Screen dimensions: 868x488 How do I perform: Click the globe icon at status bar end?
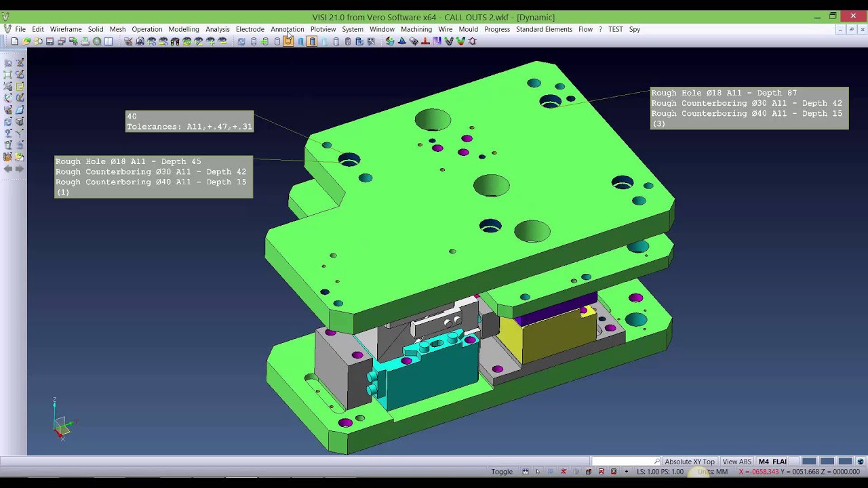861,462
